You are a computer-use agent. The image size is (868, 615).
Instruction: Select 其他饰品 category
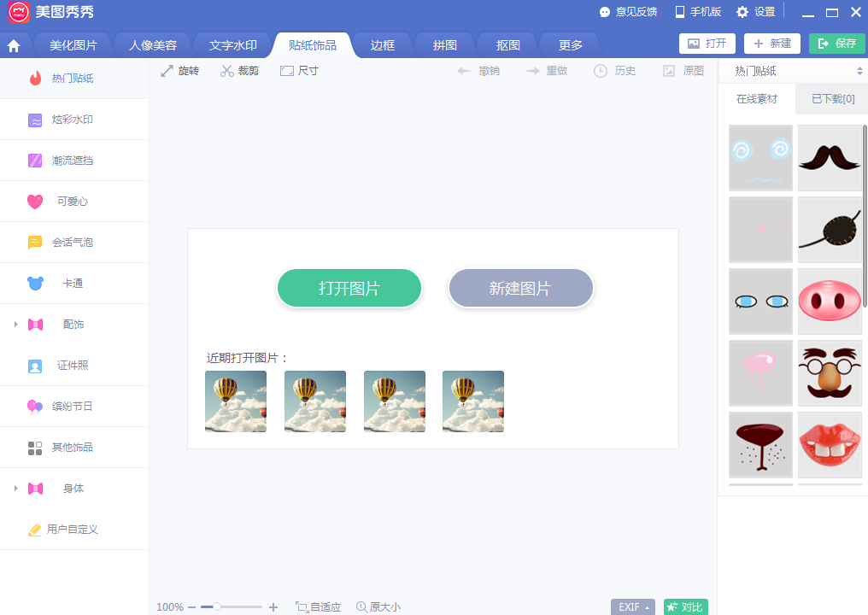tap(74, 448)
